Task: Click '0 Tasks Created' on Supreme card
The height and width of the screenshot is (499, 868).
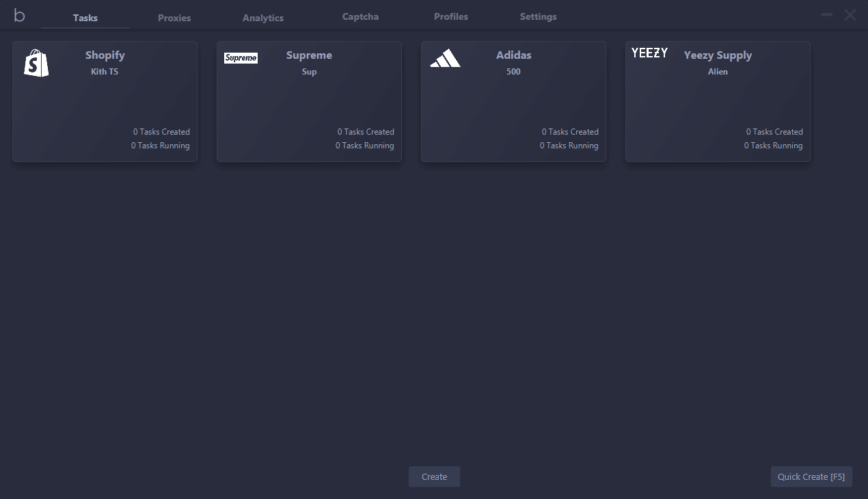Action: pyautogui.click(x=366, y=132)
